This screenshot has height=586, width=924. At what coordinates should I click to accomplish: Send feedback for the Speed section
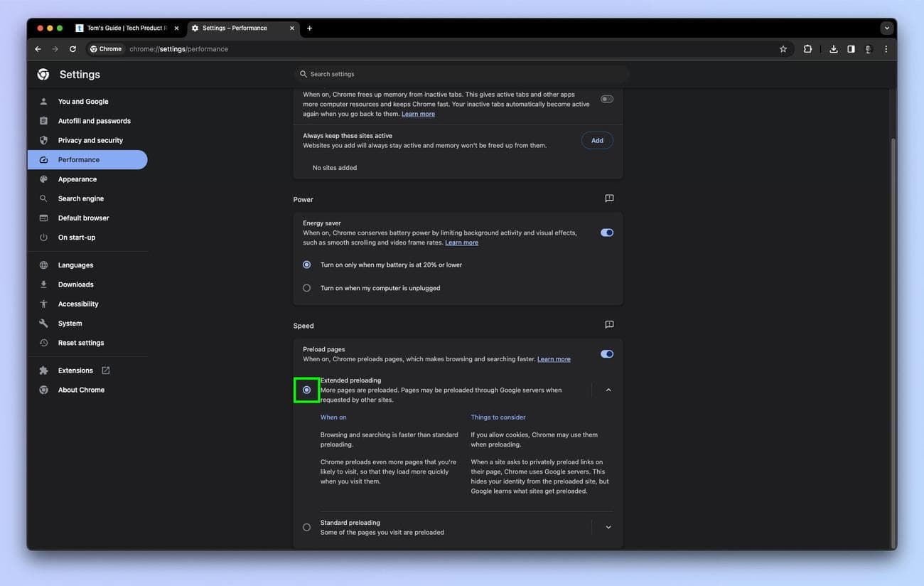(x=609, y=324)
